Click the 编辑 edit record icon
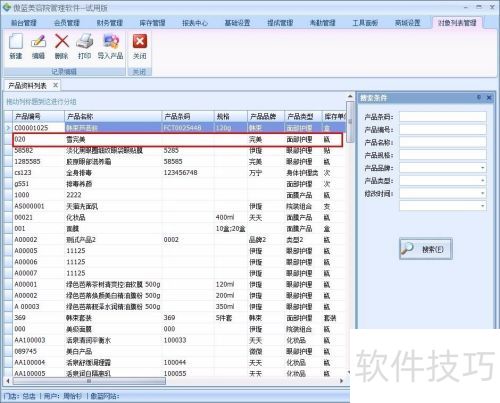The height and width of the screenshot is (403, 500). [38, 42]
